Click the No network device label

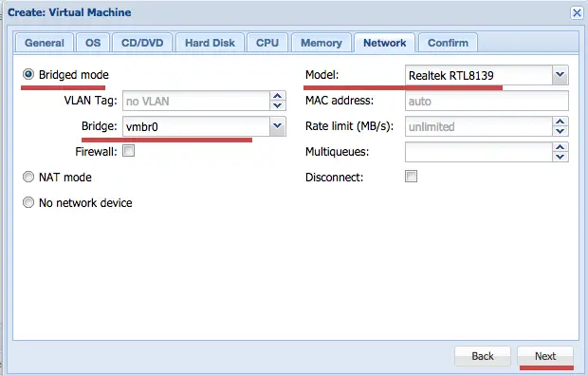(85, 203)
